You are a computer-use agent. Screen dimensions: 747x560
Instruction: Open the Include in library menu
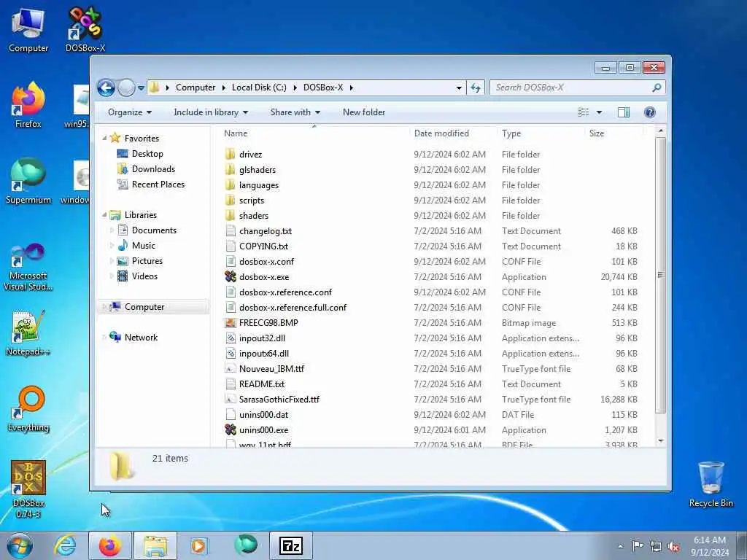coord(211,112)
